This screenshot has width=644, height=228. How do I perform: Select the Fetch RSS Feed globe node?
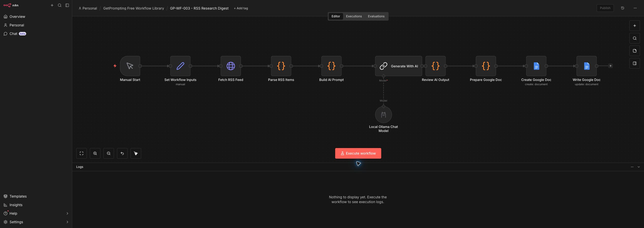(231, 66)
